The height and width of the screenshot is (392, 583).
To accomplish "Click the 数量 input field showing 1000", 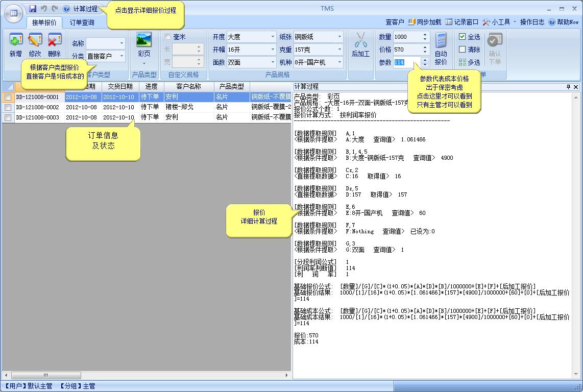I will click(407, 37).
